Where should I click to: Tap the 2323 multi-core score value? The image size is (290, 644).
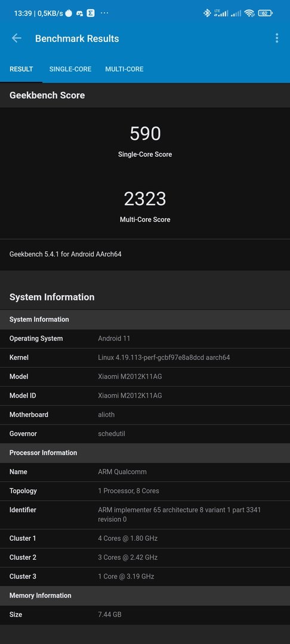[145, 199]
